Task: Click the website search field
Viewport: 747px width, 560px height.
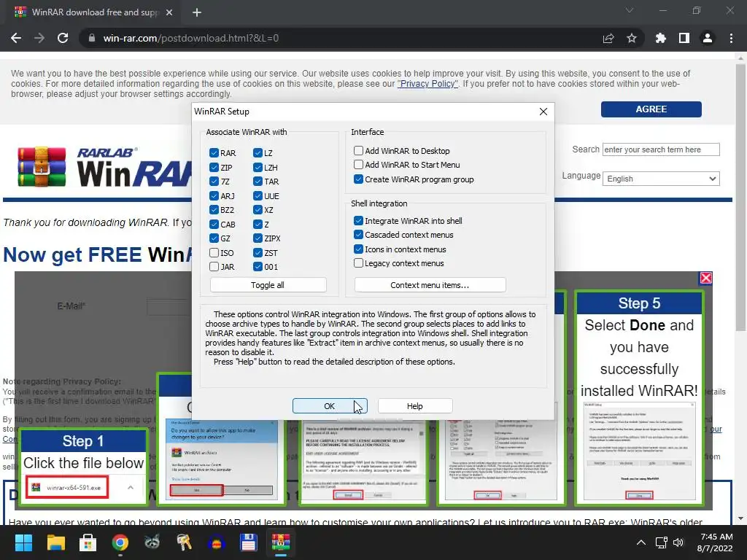Action: click(661, 149)
